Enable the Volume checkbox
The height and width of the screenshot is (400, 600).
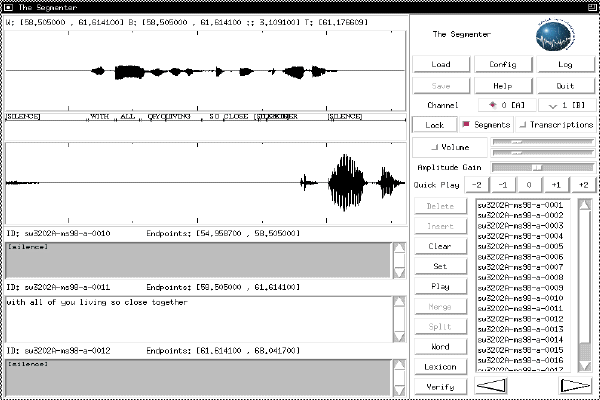(450, 147)
